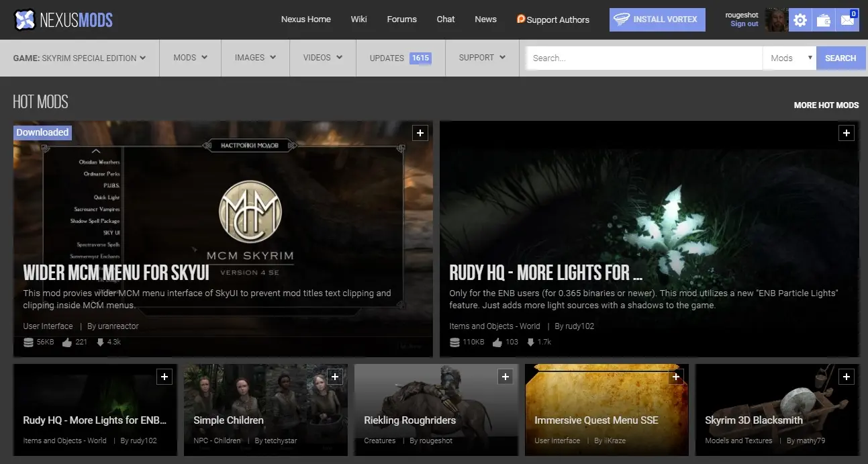Click endorsements thumb icon on Wider MCM card

click(x=67, y=342)
